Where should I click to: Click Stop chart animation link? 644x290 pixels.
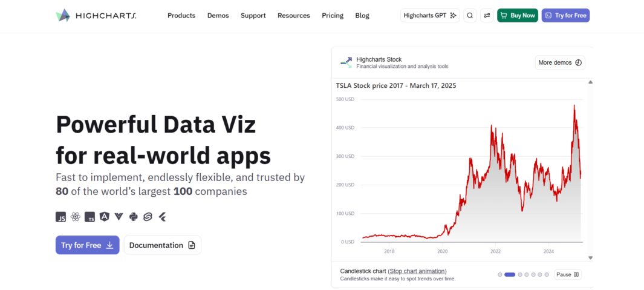pyautogui.click(x=417, y=271)
